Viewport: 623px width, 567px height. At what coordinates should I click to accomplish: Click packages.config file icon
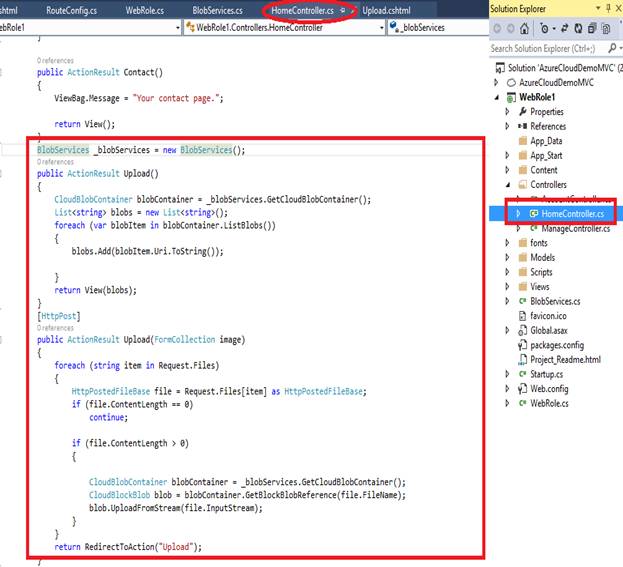(523, 345)
